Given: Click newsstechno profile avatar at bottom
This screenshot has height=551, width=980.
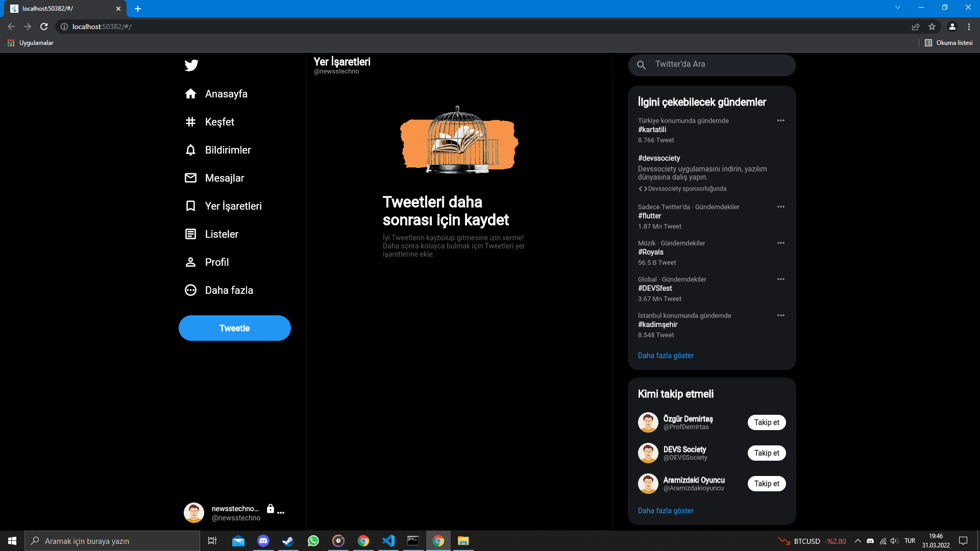Looking at the screenshot, I should point(194,513).
